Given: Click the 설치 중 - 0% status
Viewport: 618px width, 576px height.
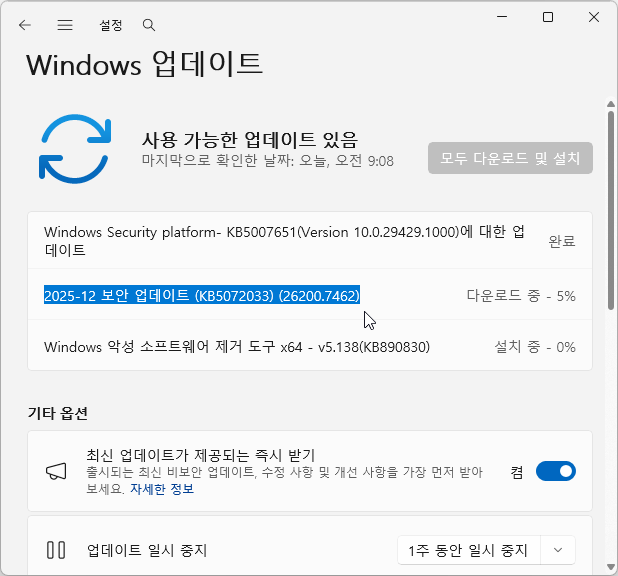Looking at the screenshot, I should [535, 347].
